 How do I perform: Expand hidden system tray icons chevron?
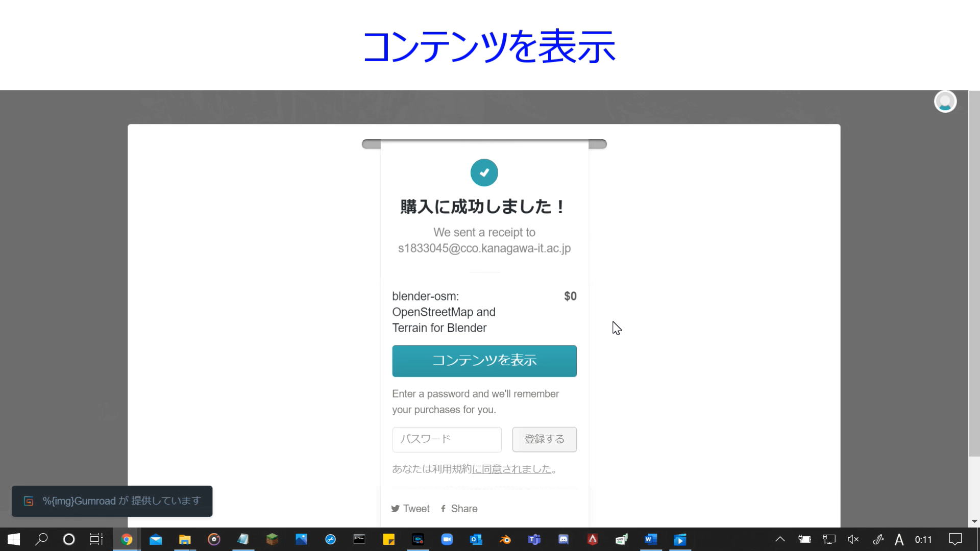point(780,539)
